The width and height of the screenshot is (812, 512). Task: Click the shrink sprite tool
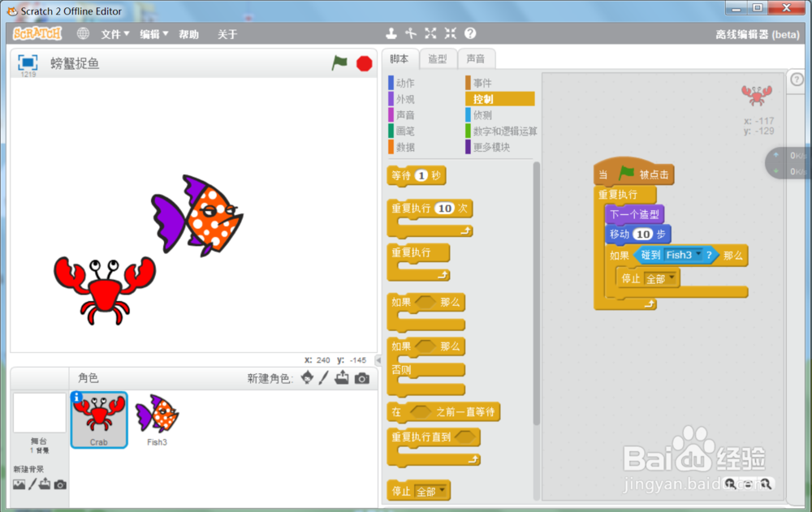click(x=450, y=33)
